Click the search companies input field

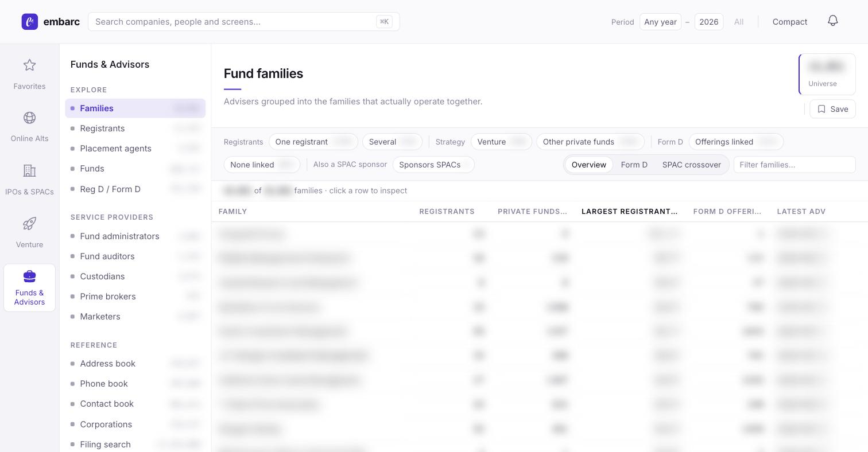[244, 22]
